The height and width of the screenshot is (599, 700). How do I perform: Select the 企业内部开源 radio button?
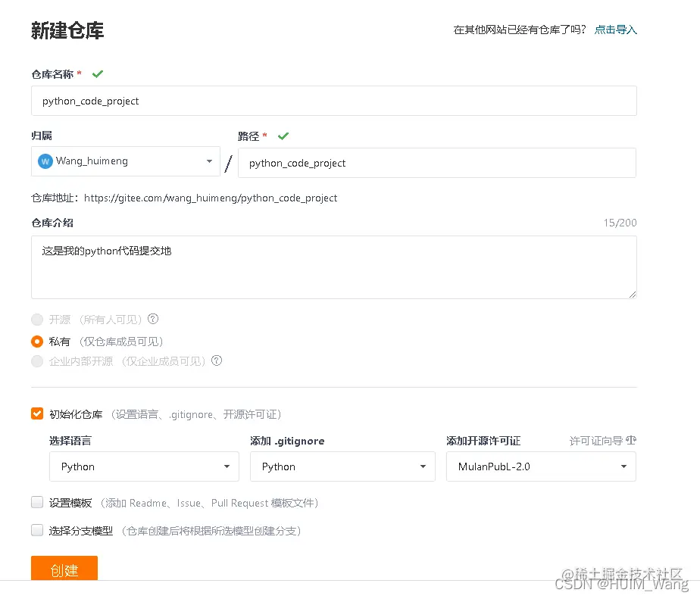point(37,361)
